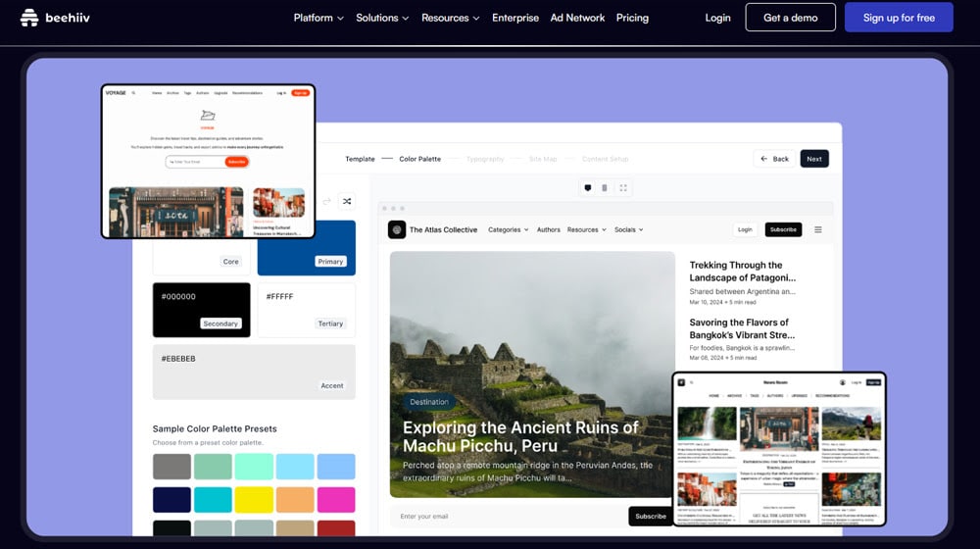Choose the teal preset swatch
The image size is (980, 549).
213,500
